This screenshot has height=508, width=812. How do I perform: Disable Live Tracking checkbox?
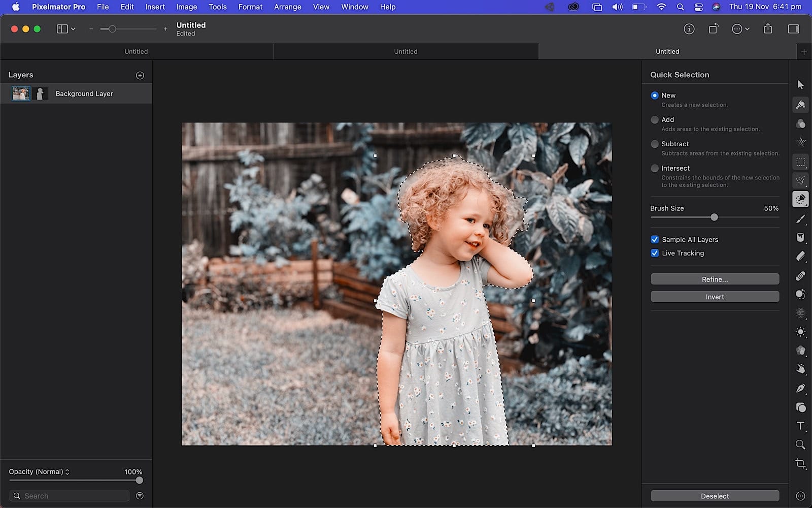(x=655, y=253)
